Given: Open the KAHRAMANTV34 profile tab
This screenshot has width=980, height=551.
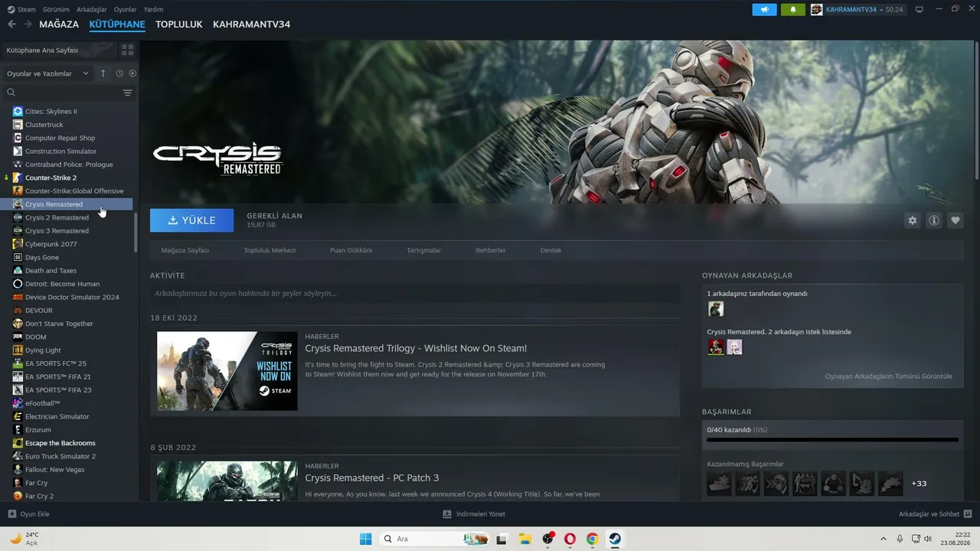Looking at the screenshot, I should (251, 24).
